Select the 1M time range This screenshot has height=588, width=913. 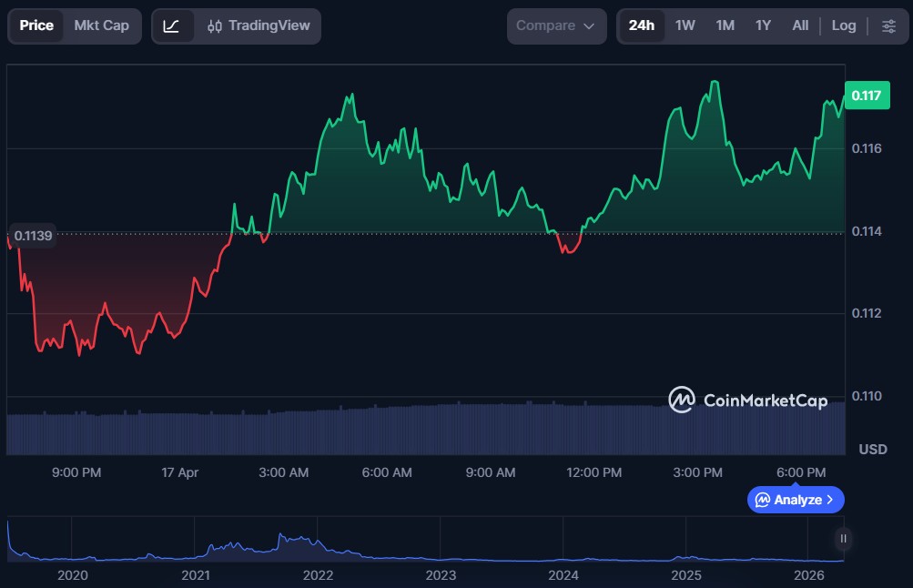click(725, 25)
